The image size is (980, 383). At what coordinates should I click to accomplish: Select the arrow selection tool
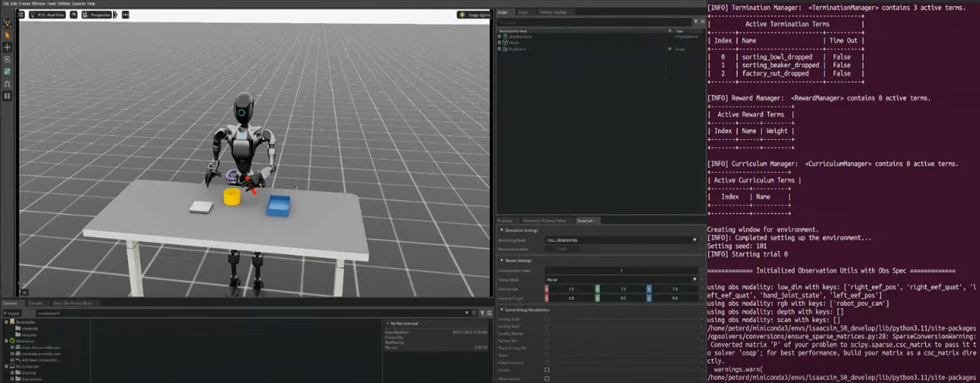click(8, 35)
